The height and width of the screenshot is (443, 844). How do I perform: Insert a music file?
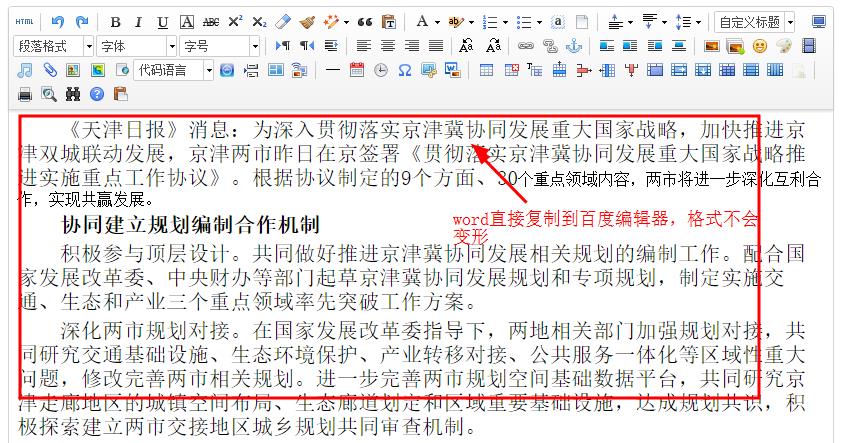25,70
